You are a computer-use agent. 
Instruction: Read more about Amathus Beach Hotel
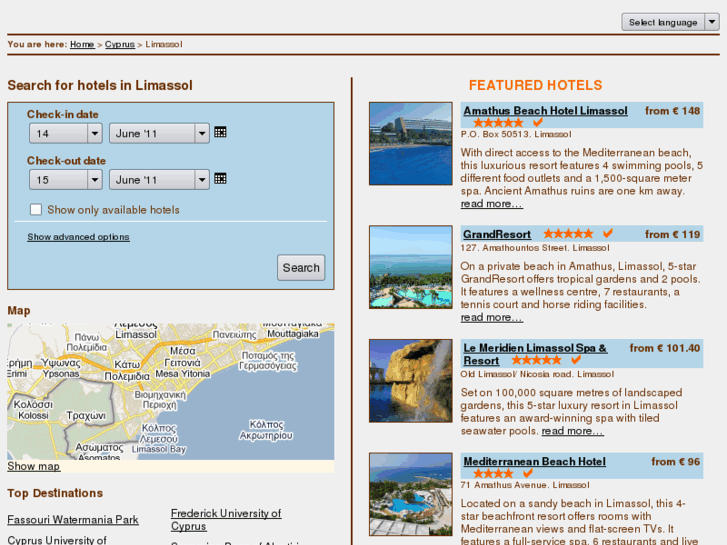(491, 204)
